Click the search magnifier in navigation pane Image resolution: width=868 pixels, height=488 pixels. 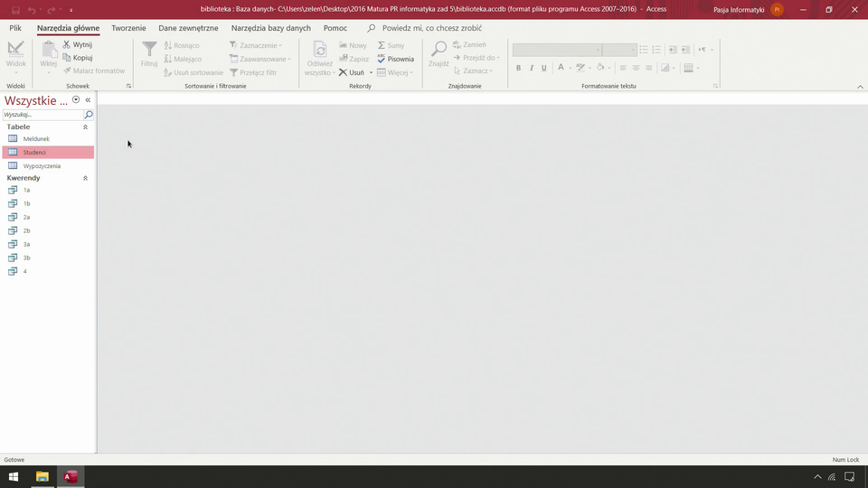[89, 115]
